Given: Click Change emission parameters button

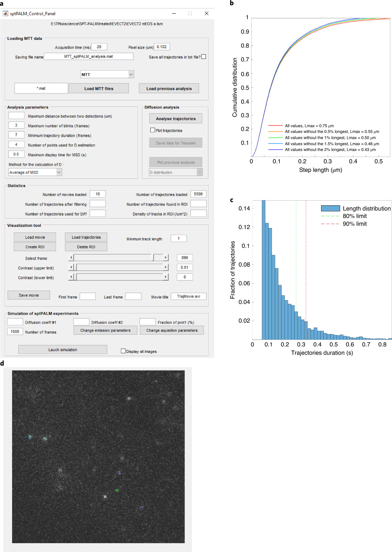Looking at the screenshot, I should [x=105, y=330].
